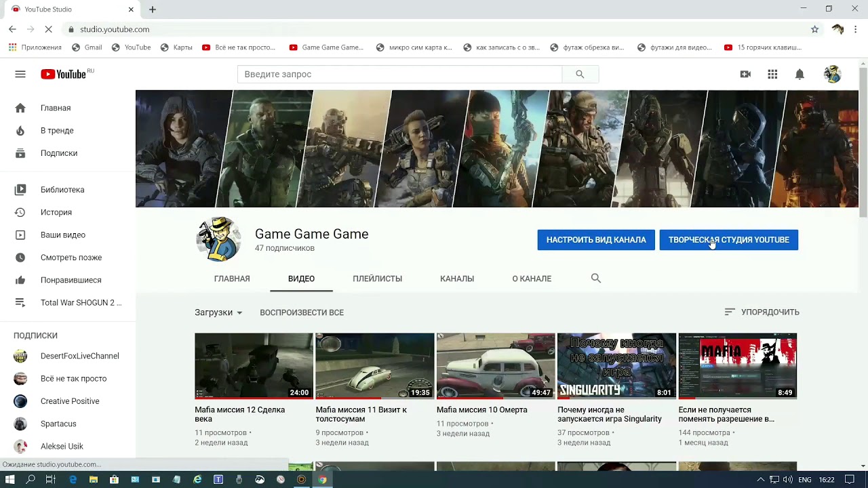Switch to КАНАЛЫ channel tab
The height and width of the screenshot is (488, 868).
click(x=457, y=279)
